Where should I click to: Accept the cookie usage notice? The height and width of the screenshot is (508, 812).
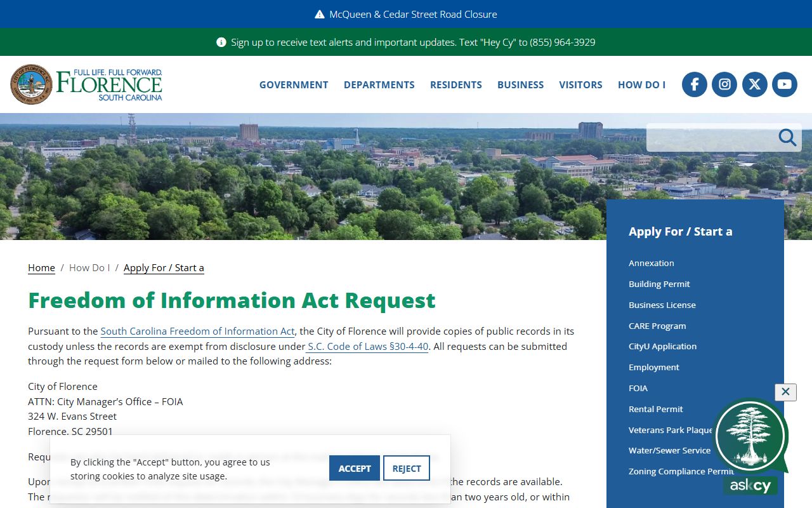coord(354,469)
